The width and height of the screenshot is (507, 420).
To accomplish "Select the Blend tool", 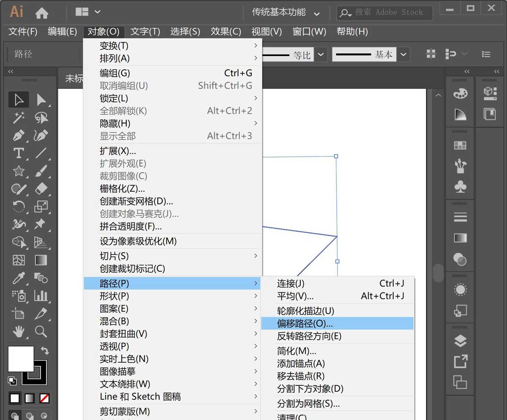I will coord(41,278).
